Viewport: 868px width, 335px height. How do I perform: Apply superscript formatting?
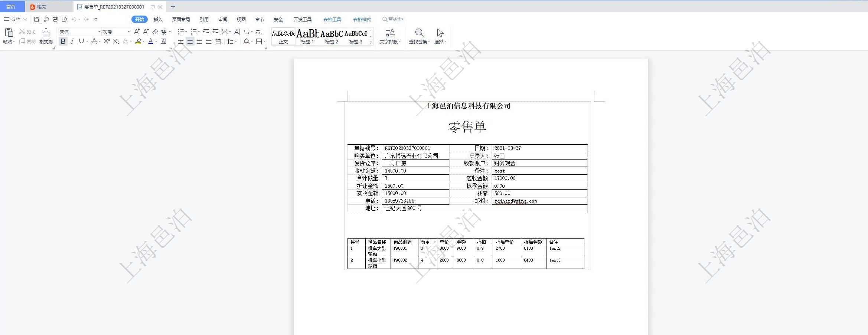(x=107, y=42)
